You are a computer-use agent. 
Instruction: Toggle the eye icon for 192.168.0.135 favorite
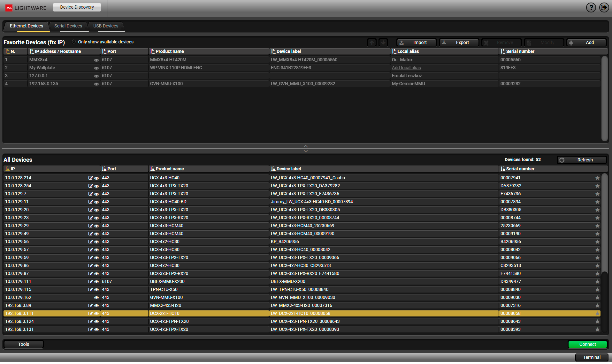point(96,84)
